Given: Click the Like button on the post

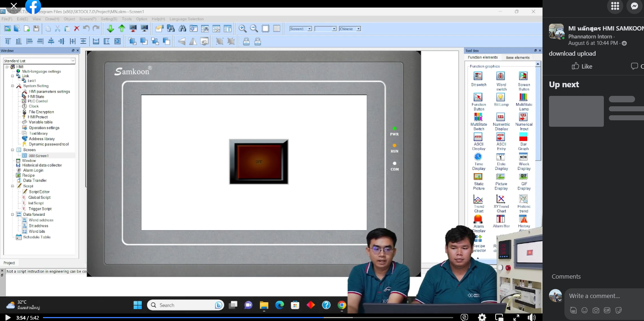Looking at the screenshot, I should (582, 66).
